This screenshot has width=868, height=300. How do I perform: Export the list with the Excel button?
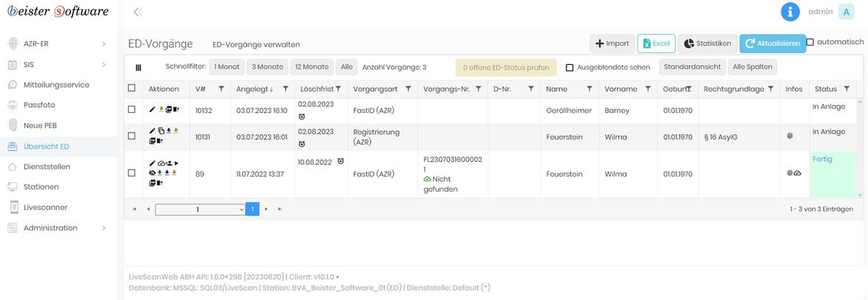(x=656, y=43)
